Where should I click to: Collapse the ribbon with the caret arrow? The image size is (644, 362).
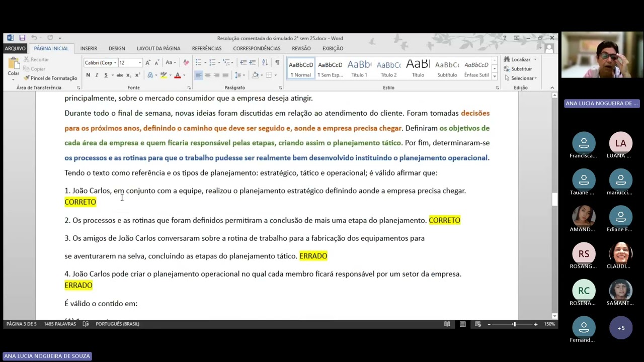click(x=552, y=87)
